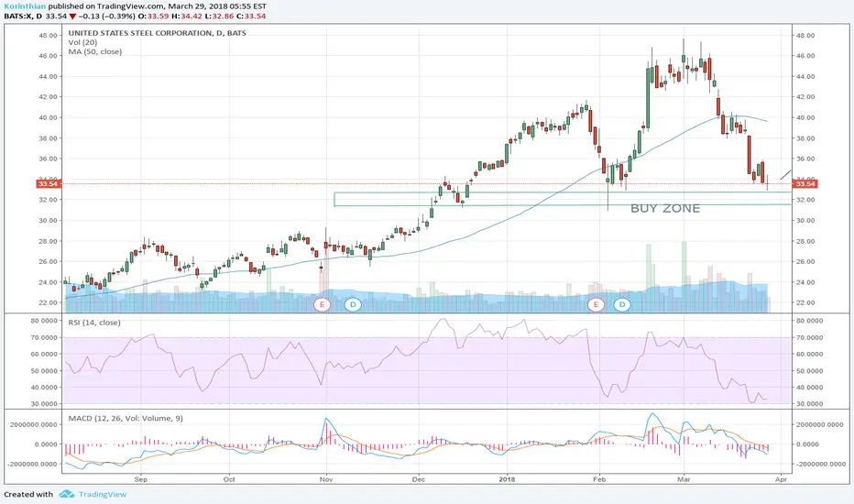Click the -2000000.0000 MACD value on left axis

(x=32, y=465)
